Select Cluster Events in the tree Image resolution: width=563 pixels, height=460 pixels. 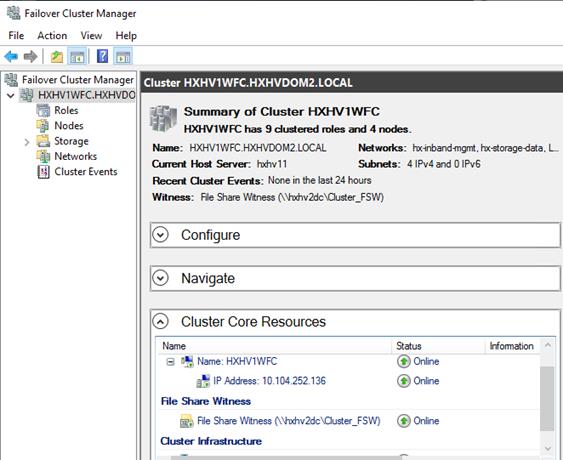pyautogui.click(x=86, y=172)
